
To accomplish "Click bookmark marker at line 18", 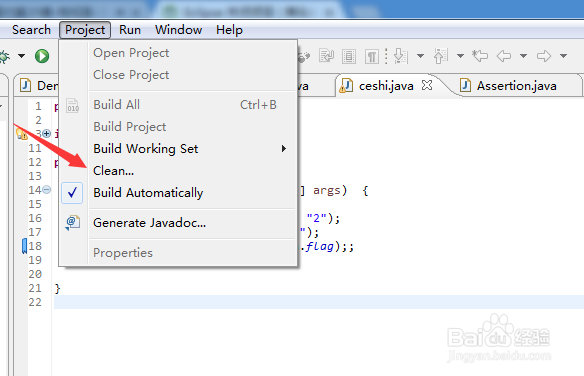I will 25,246.
